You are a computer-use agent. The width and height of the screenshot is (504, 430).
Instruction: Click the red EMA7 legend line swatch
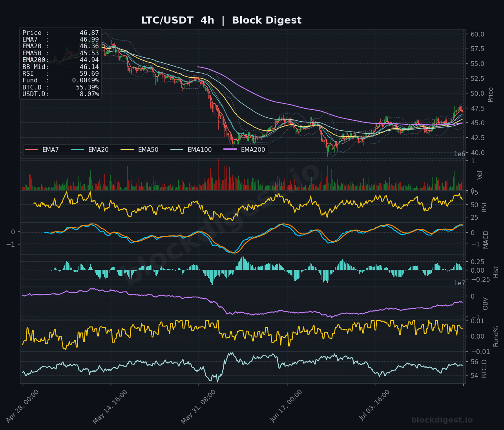pyautogui.click(x=31, y=149)
